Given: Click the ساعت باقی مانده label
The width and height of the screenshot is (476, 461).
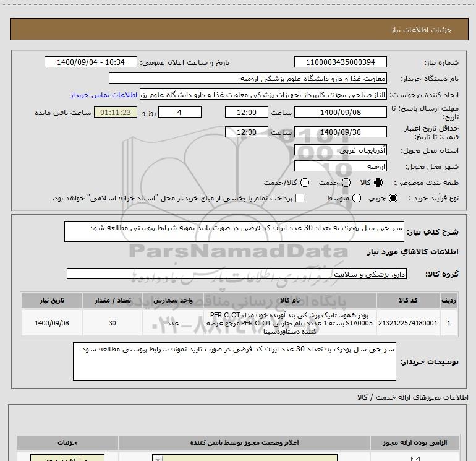Looking at the screenshot, I should 63,113.
